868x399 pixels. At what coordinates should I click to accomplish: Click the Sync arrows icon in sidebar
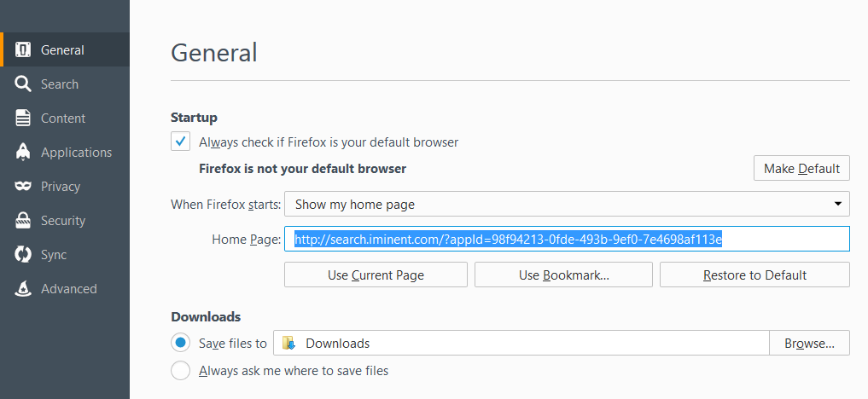(24, 254)
